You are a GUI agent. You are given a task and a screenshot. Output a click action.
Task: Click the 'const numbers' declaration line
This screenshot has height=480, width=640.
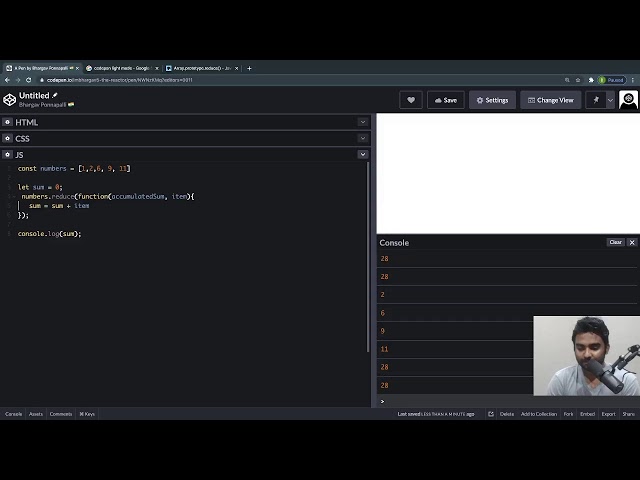(74, 169)
